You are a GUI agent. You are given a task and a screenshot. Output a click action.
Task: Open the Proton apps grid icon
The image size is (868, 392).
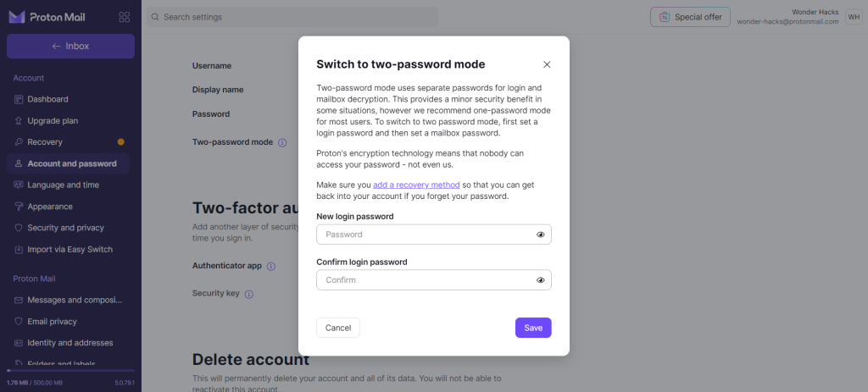[124, 17]
